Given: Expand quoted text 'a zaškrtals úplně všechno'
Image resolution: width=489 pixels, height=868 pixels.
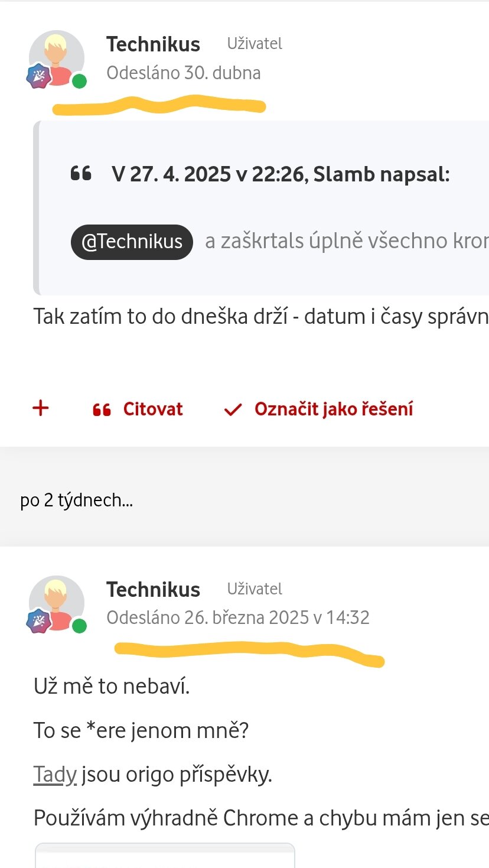Looking at the screenshot, I should tap(347, 242).
